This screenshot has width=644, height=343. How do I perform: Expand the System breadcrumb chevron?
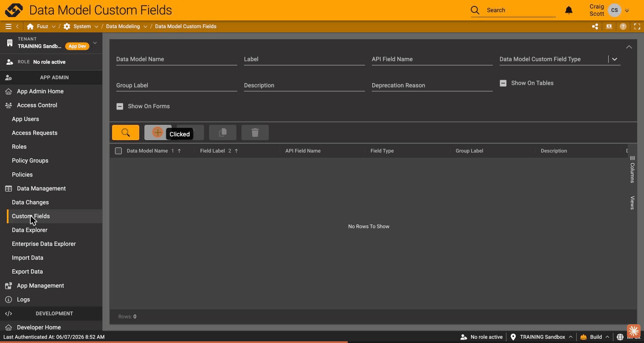click(x=96, y=26)
